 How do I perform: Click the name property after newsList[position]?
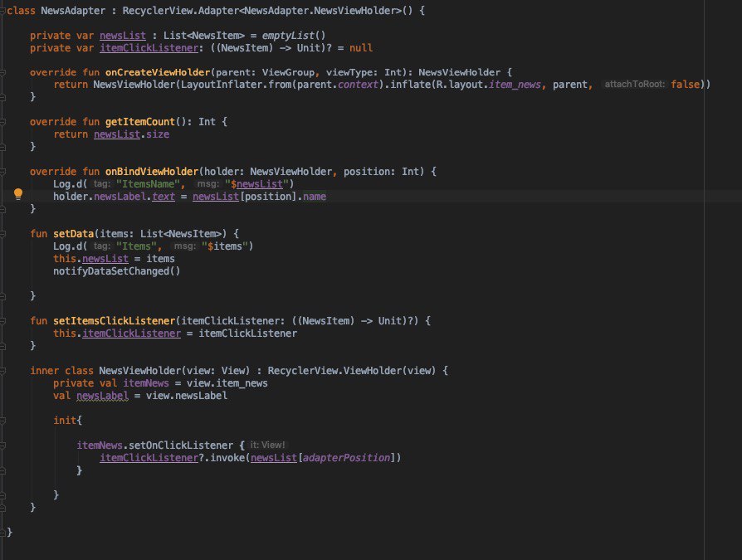tap(315, 197)
